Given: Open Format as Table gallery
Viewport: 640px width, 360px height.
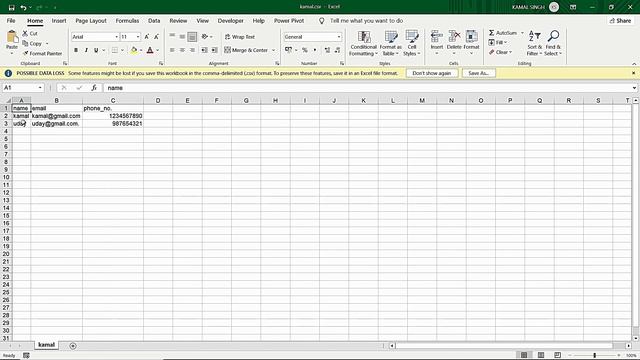Looking at the screenshot, I should (x=391, y=43).
